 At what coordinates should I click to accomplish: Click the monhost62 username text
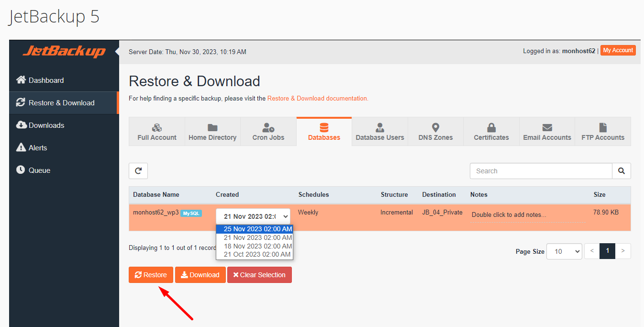click(x=578, y=51)
